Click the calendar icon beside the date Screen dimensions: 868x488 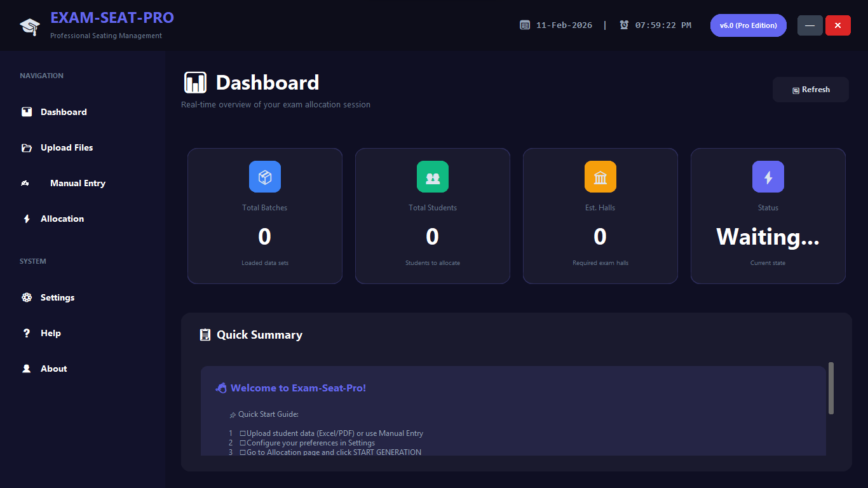click(x=525, y=25)
